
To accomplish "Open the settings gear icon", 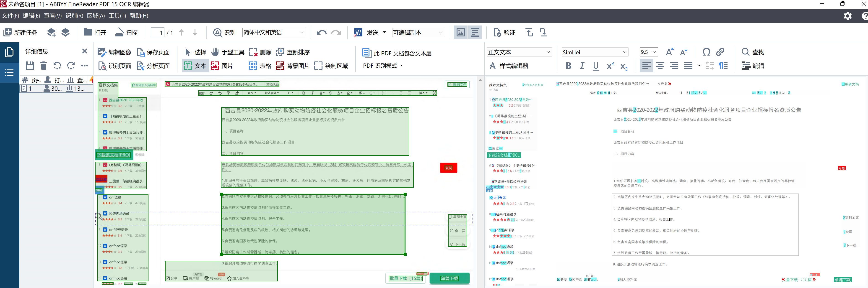I will pyautogui.click(x=847, y=16).
